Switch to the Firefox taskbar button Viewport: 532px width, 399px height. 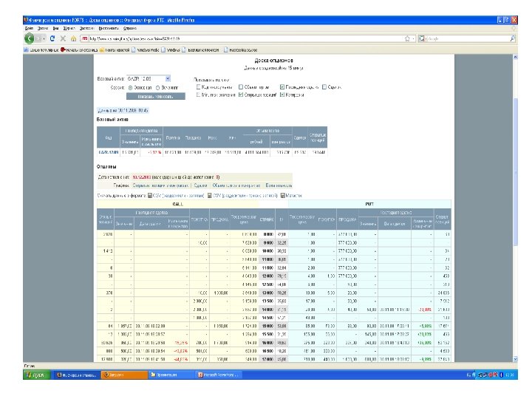(76, 375)
